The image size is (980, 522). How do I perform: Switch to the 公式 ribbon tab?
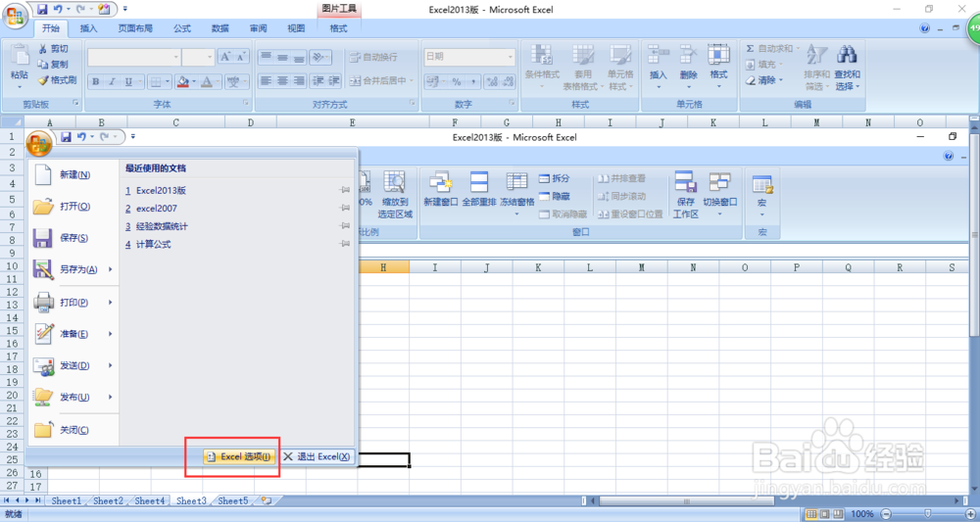click(x=182, y=28)
